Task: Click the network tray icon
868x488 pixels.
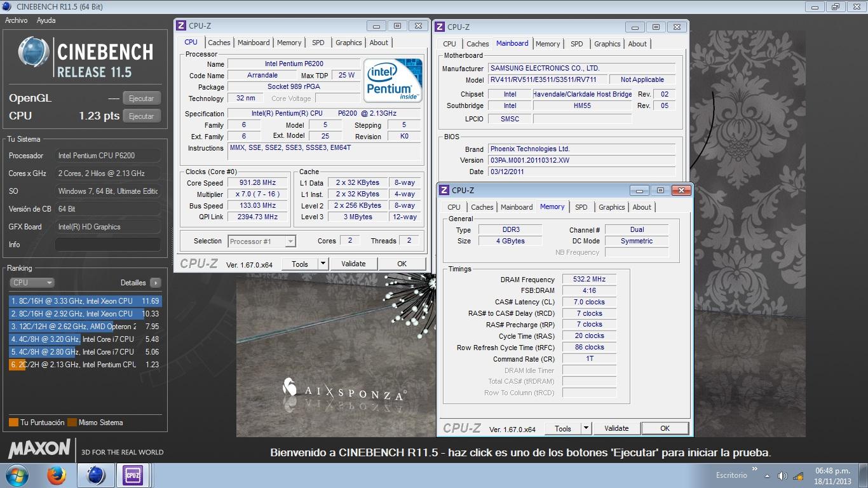Action: [x=798, y=476]
